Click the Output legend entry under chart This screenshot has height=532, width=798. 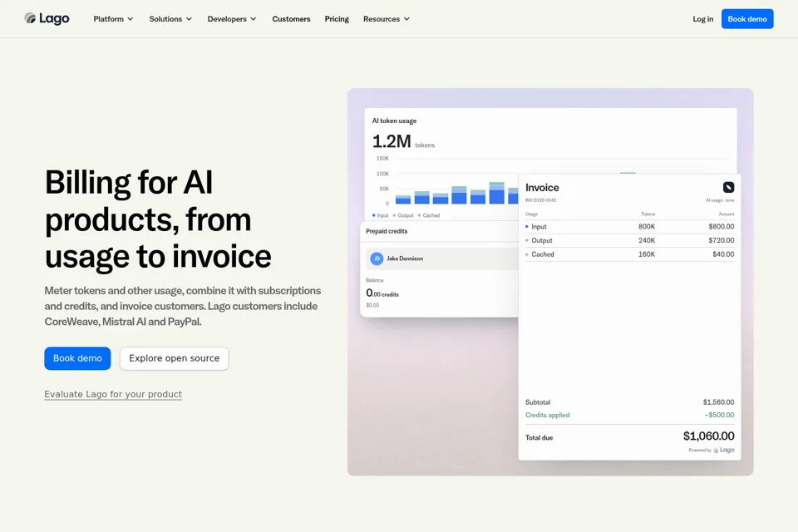403,215
